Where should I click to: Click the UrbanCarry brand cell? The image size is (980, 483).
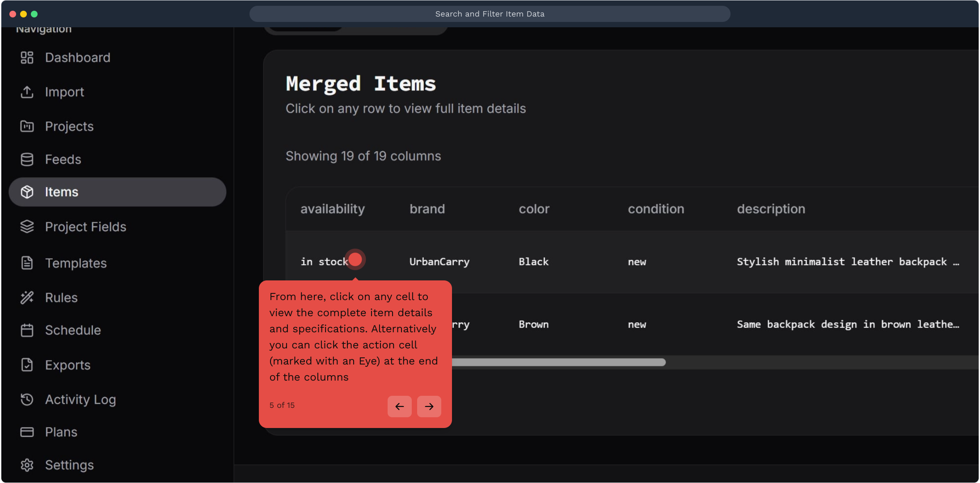tap(439, 262)
